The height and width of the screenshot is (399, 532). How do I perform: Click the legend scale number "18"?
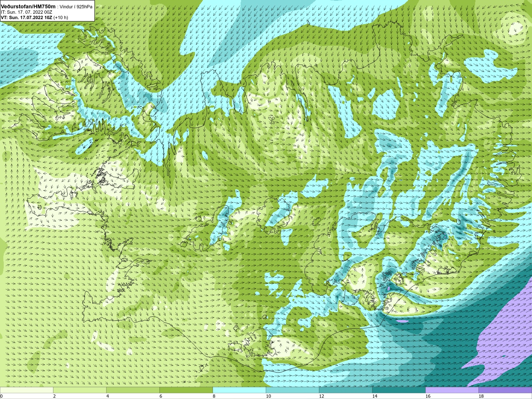point(481,397)
